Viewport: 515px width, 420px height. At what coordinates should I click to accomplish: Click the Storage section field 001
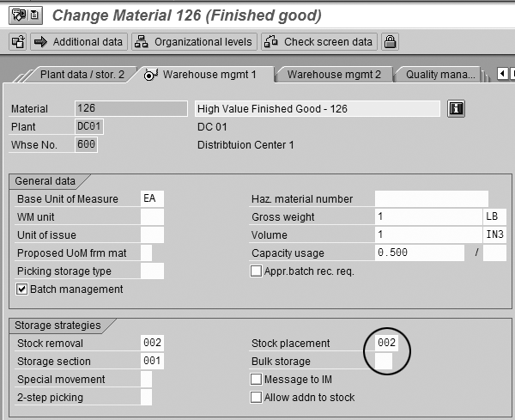coord(152,361)
